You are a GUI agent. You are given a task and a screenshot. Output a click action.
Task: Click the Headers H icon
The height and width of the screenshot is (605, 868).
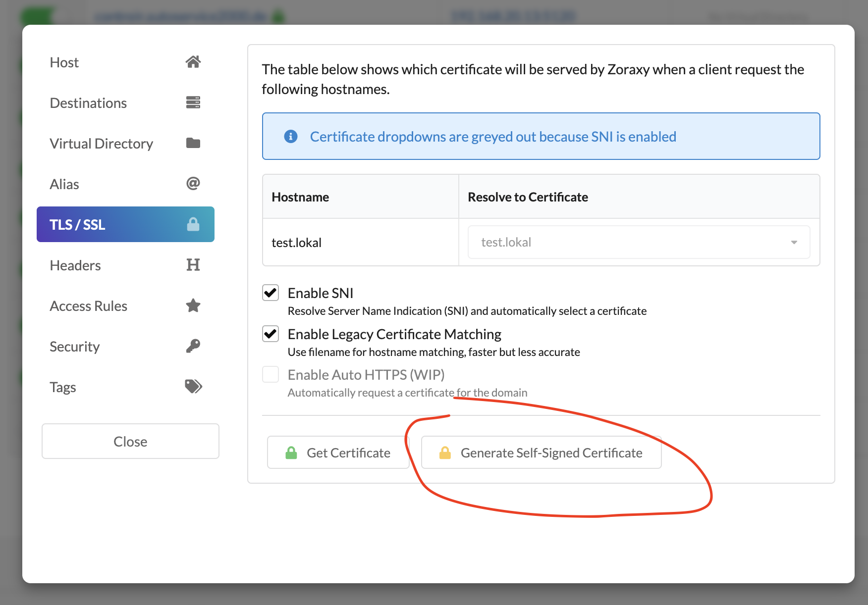(193, 265)
